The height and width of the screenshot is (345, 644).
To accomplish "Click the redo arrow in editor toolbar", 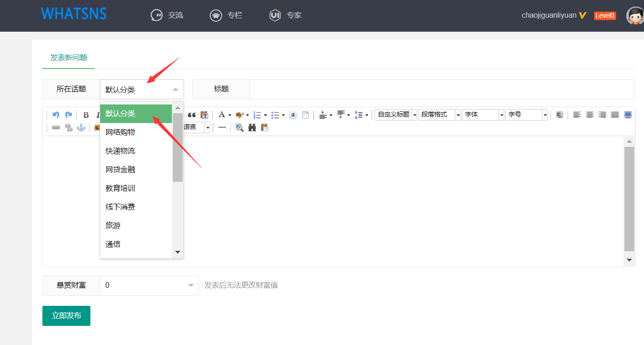I will pyautogui.click(x=69, y=115).
